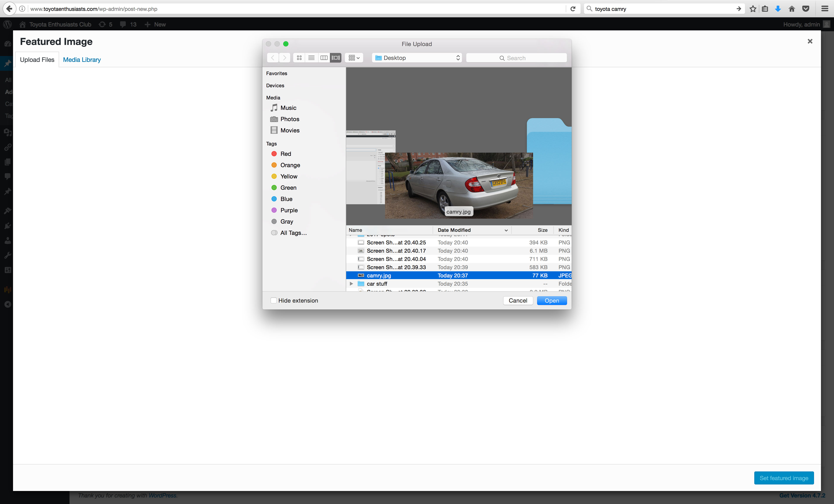The image size is (834, 504).
Task: Cancel the File Upload dialog
Action: click(x=518, y=300)
